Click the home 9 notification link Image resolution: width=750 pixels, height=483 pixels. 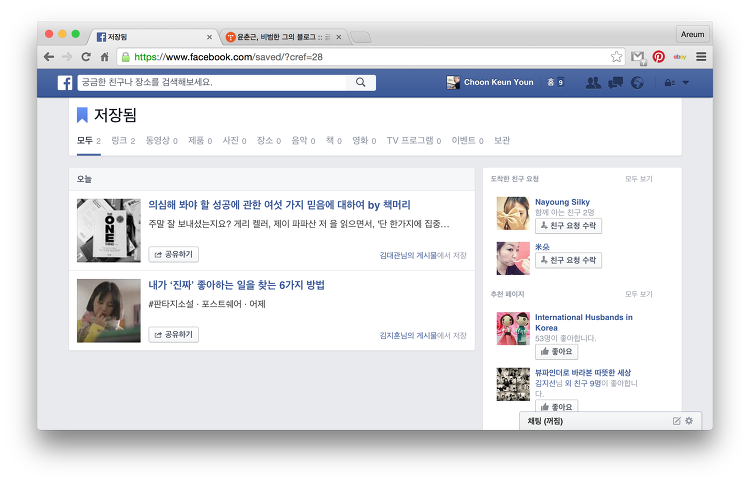(555, 82)
